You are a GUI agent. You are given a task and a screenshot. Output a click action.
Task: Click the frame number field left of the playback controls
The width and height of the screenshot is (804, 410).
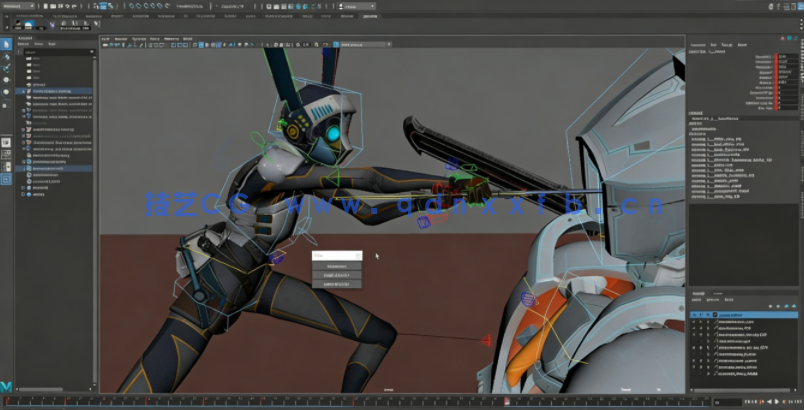pyautogui.click(x=728, y=402)
